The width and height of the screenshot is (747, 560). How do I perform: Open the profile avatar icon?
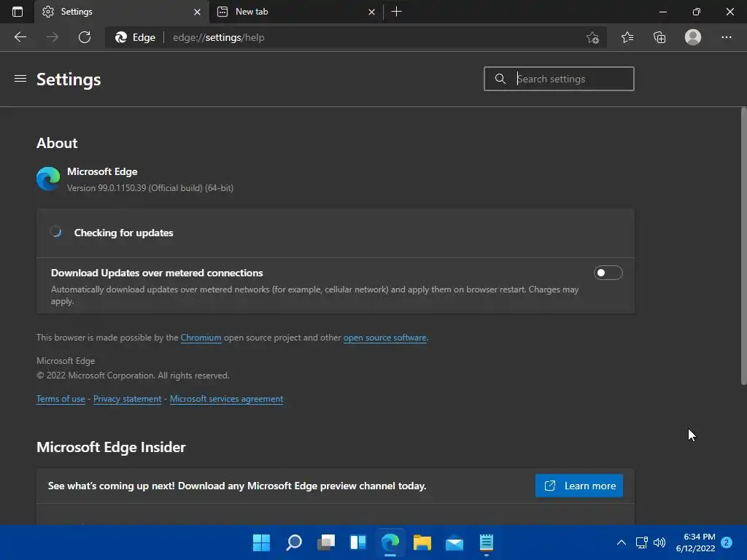point(693,37)
